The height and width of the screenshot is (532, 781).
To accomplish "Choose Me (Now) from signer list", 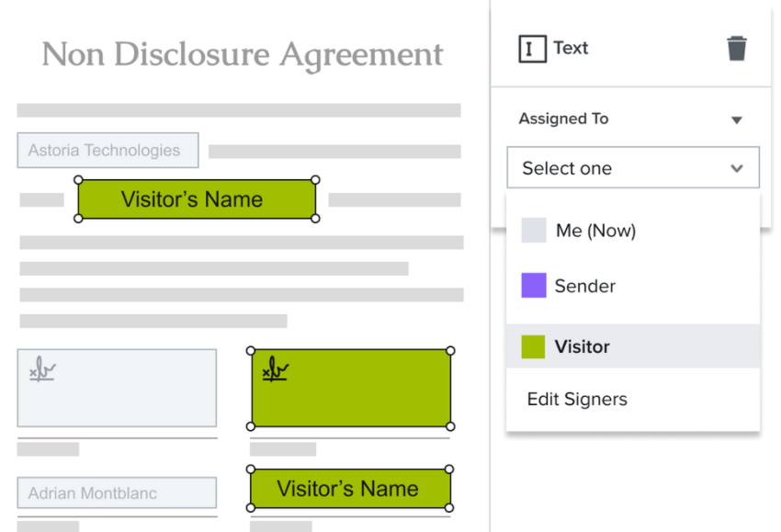I will [595, 231].
